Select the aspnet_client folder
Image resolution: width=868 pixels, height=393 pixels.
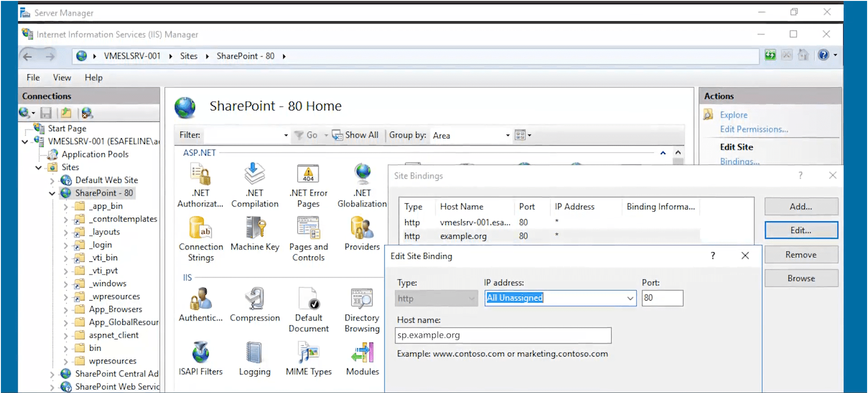tap(114, 335)
